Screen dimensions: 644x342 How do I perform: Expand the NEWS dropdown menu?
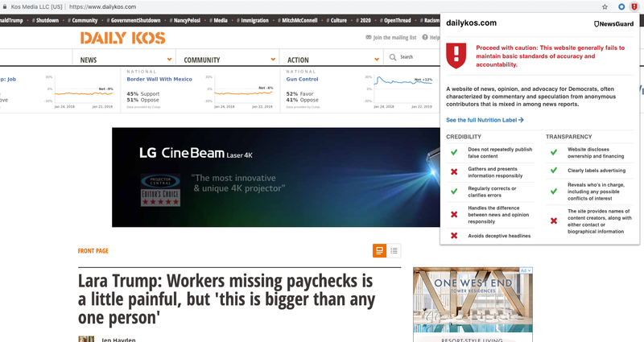pyautogui.click(x=169, y=60)
